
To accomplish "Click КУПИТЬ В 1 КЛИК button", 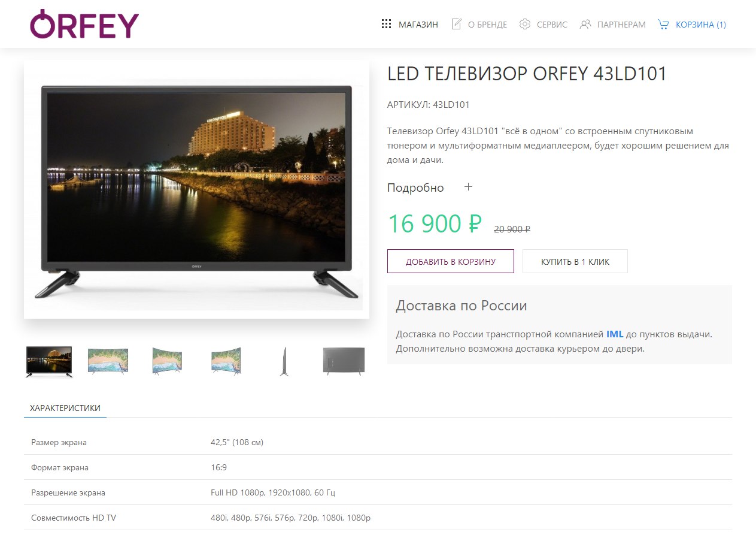I will (x=575, y=261).
